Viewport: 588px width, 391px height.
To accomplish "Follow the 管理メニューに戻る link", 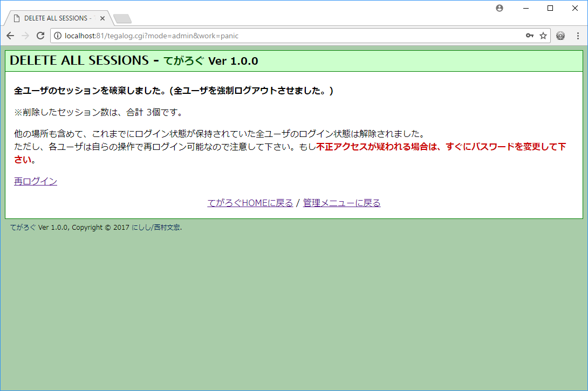I will point(341,203).
